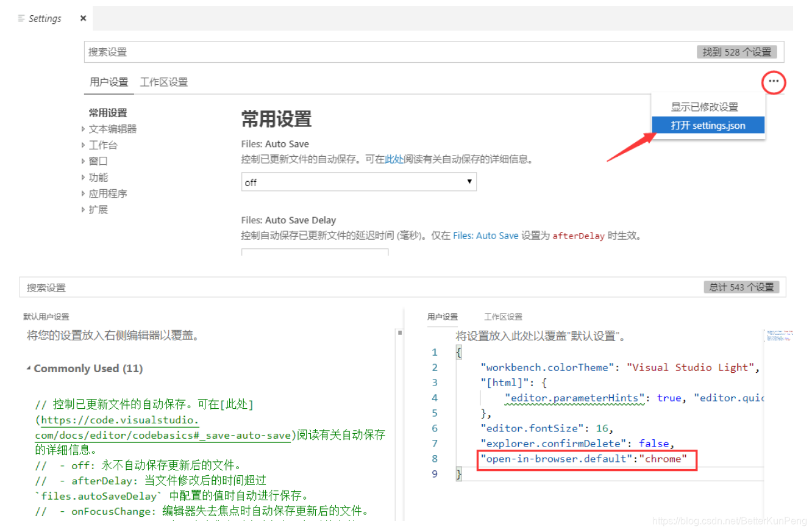Switch to 工作区设置 tab in top panel
The width and height of the screenshot is (812, 532).
[164, 82]
